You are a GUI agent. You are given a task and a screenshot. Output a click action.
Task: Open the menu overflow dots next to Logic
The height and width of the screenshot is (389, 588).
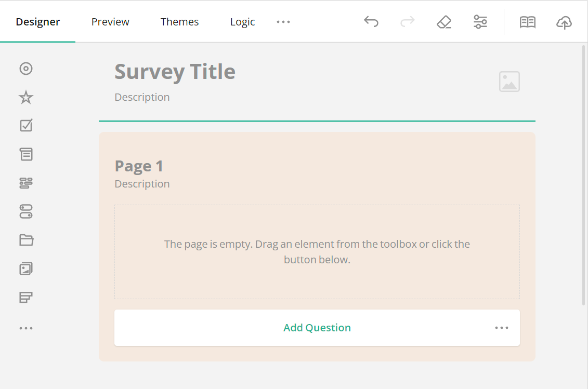click(283, 22)
